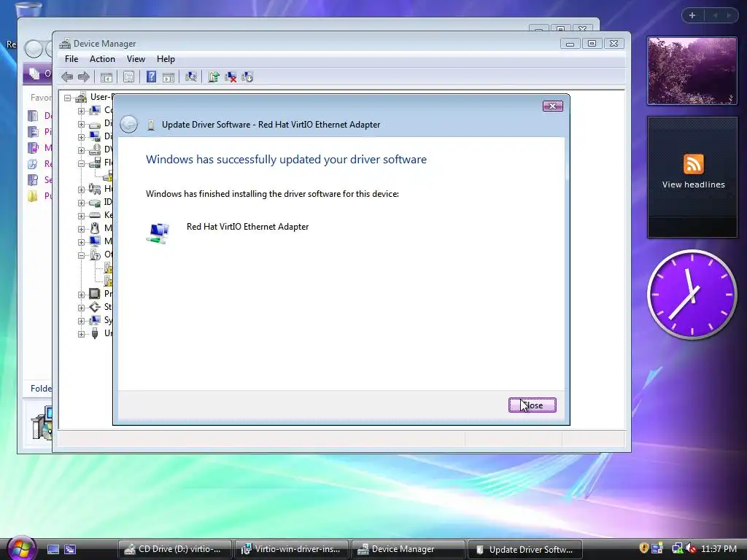This screenshot has width=747, height=560.
Task: Click the Searches icon in Explorer Favorite Links
Action: (33, 180)
